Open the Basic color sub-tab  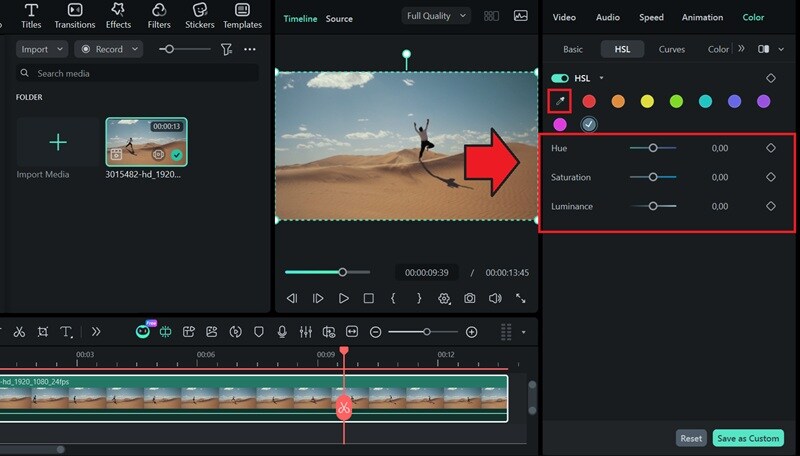573,49
